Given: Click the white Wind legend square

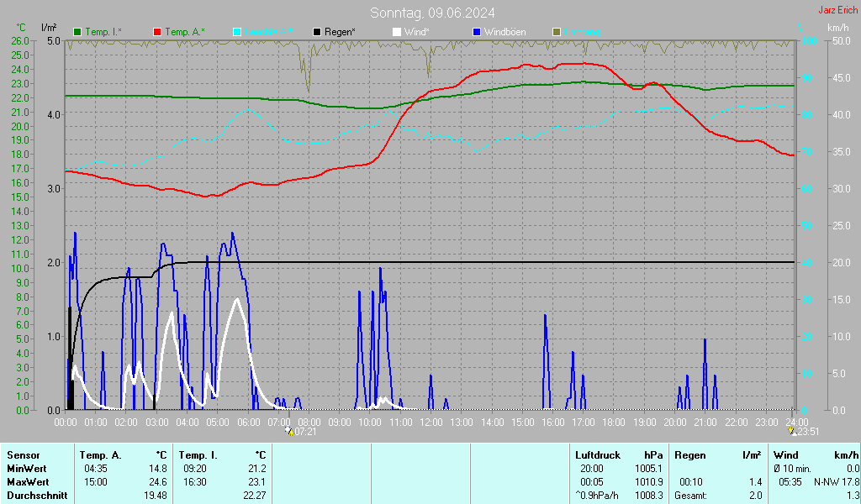Looking at the screenshot, I should point(397,32).
